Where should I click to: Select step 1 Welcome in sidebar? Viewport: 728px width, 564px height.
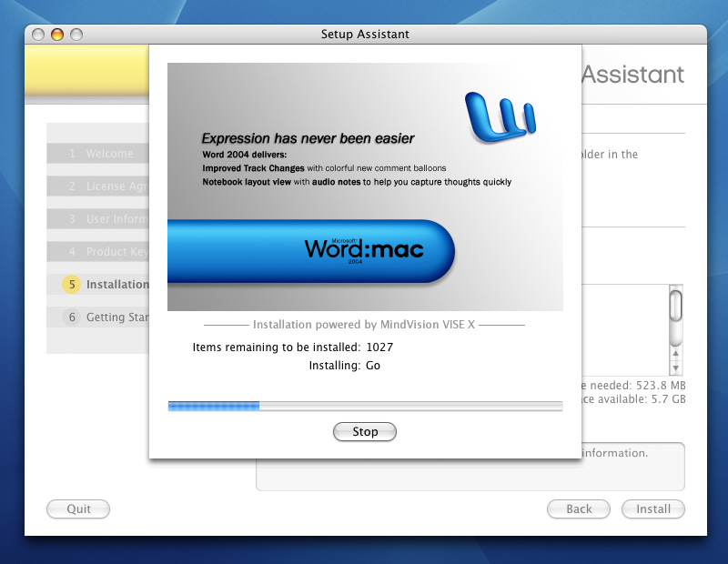pyautogui.click(x=97, y=153)
